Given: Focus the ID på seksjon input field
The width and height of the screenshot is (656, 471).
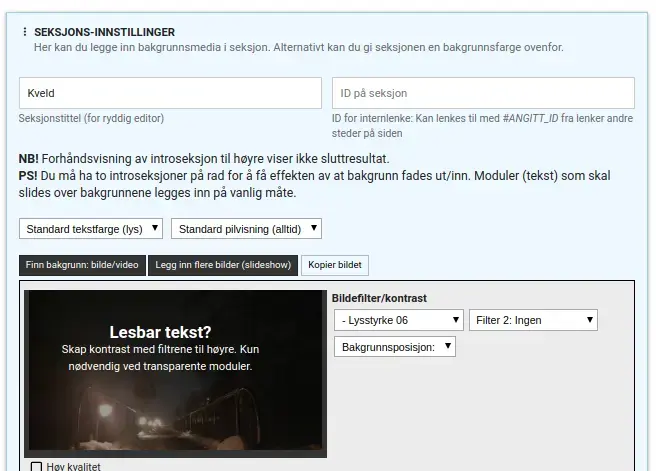Looking at the screenshot, I should point(483,93).
